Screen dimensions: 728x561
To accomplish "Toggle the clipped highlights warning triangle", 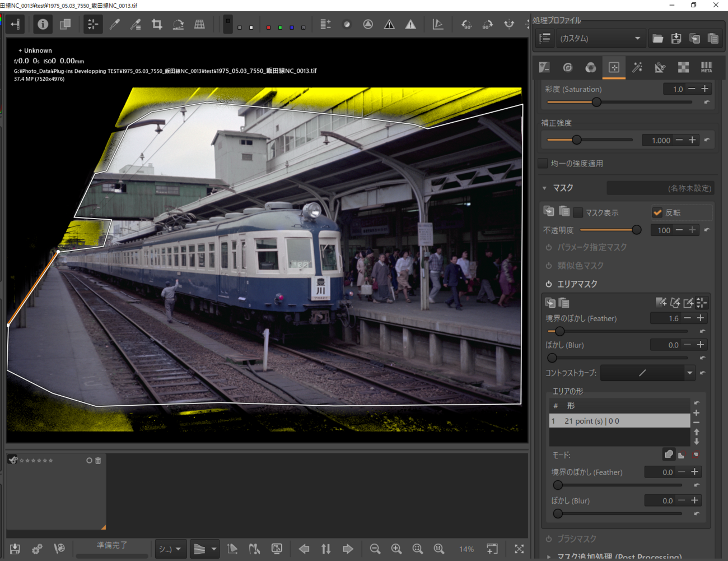I will point(410,25).
